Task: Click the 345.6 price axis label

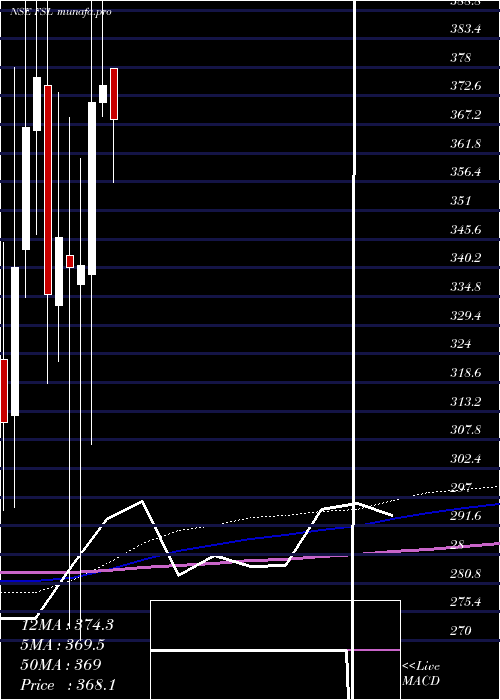Action: (x=466, y=229)
